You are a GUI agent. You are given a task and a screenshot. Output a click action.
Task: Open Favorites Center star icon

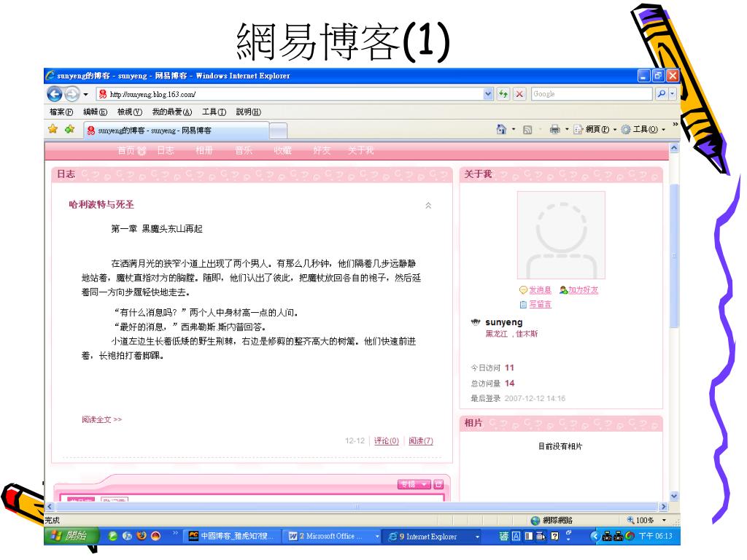(x=53, y=129)
